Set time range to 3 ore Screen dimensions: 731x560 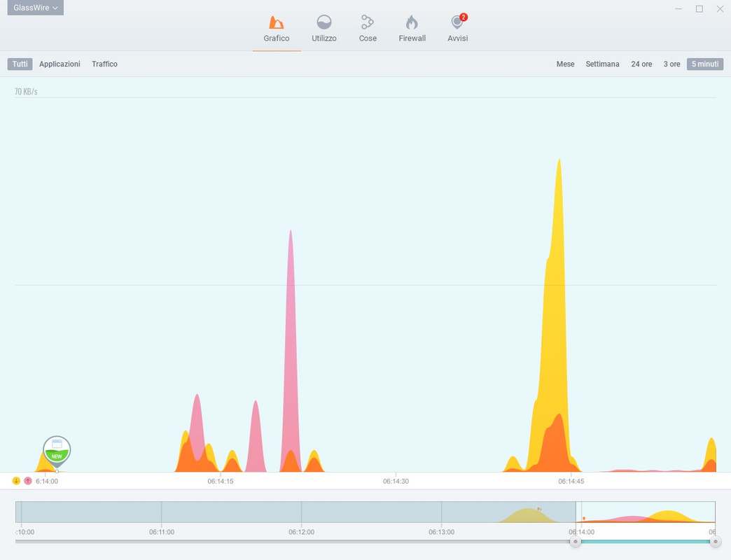point(671,64)
